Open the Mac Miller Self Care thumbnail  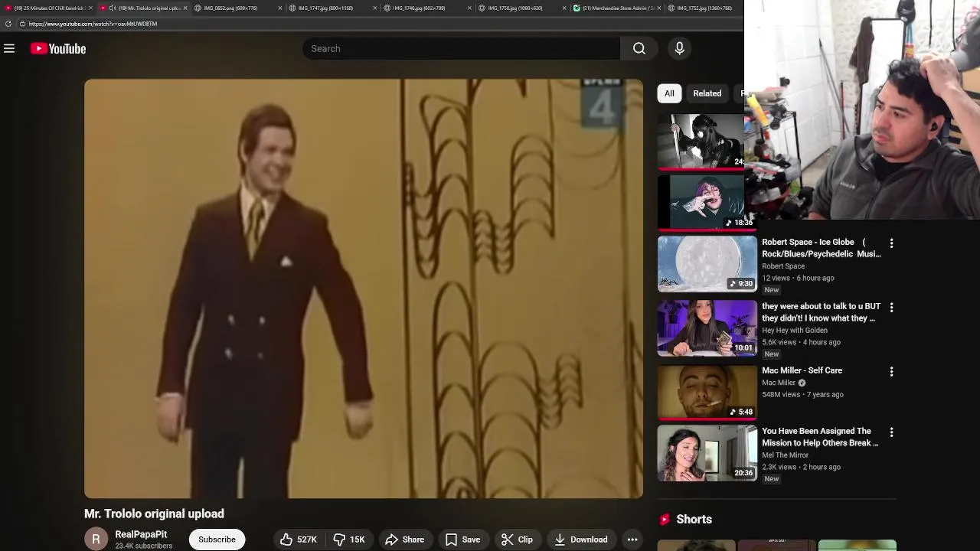(x=707, y=393)
